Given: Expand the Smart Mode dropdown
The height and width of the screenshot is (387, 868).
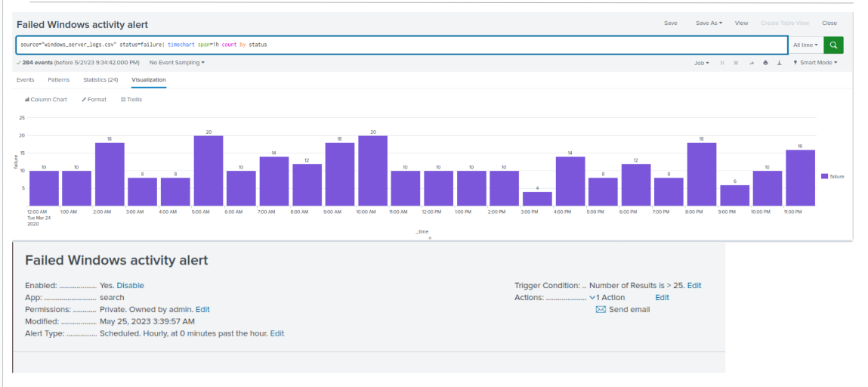Looking at the screenshot, I should tap(815, 63).
